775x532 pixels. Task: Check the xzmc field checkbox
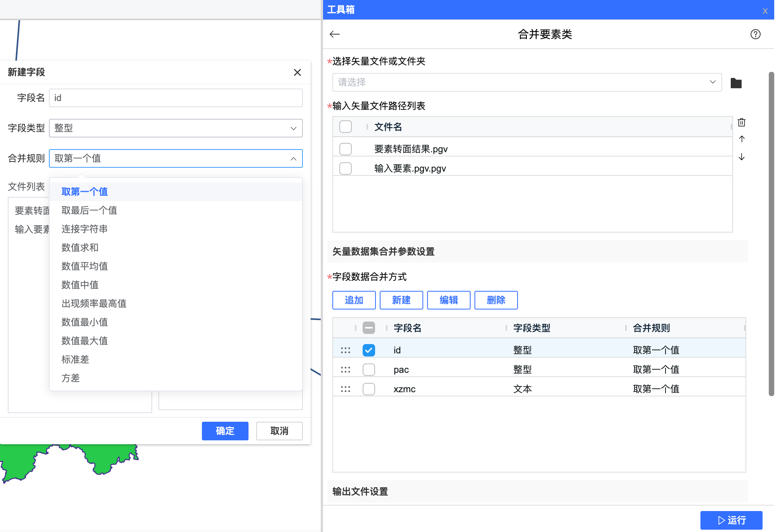(x=369, y=389)
